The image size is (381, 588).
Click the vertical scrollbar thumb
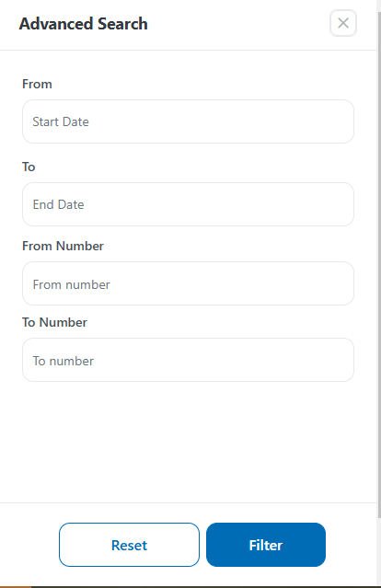click(379, 264)
